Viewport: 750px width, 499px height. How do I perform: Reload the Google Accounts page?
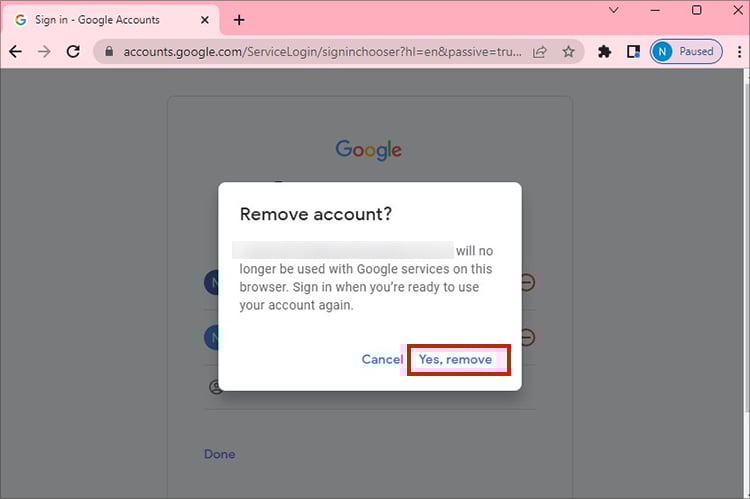point(73,51)
